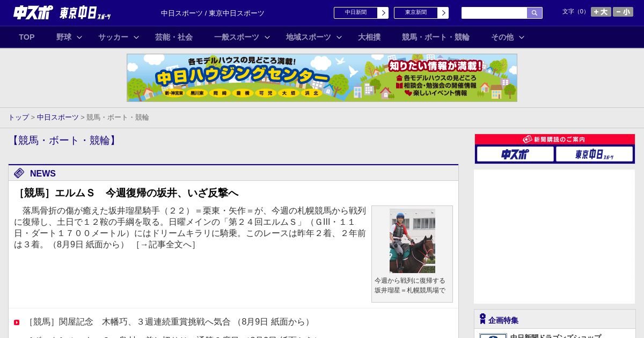Open the 中日新聞 link button
Screen dimensions: 644x338
point(356,13)
